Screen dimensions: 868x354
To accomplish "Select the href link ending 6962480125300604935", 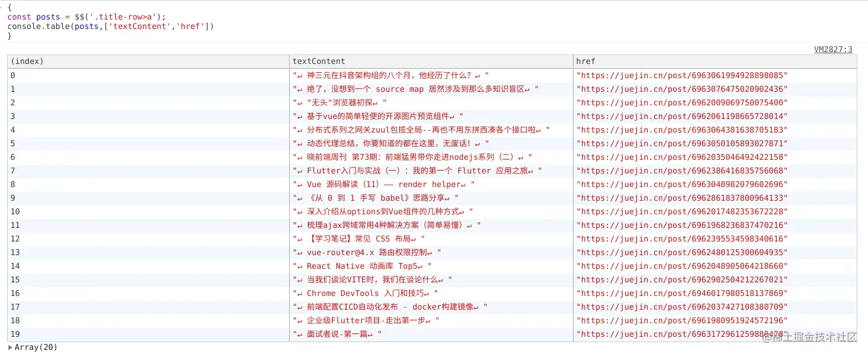I will point(683,252).
